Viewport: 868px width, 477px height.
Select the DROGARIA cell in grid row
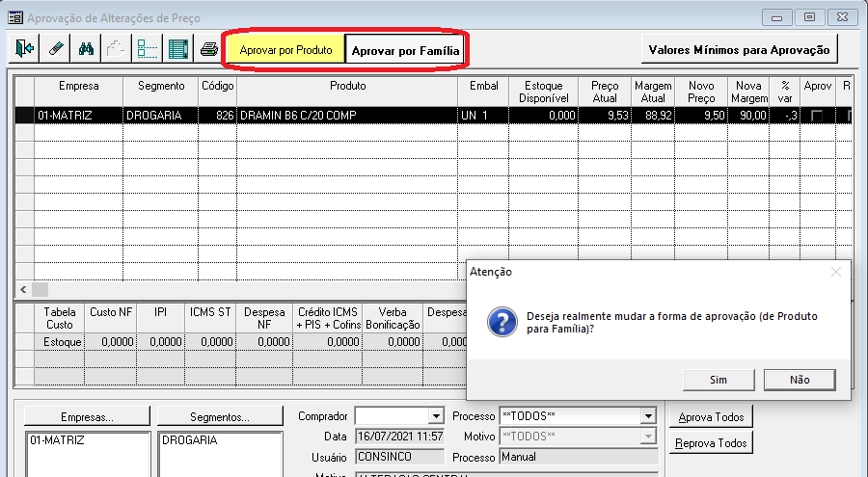[x=160, y=116]
